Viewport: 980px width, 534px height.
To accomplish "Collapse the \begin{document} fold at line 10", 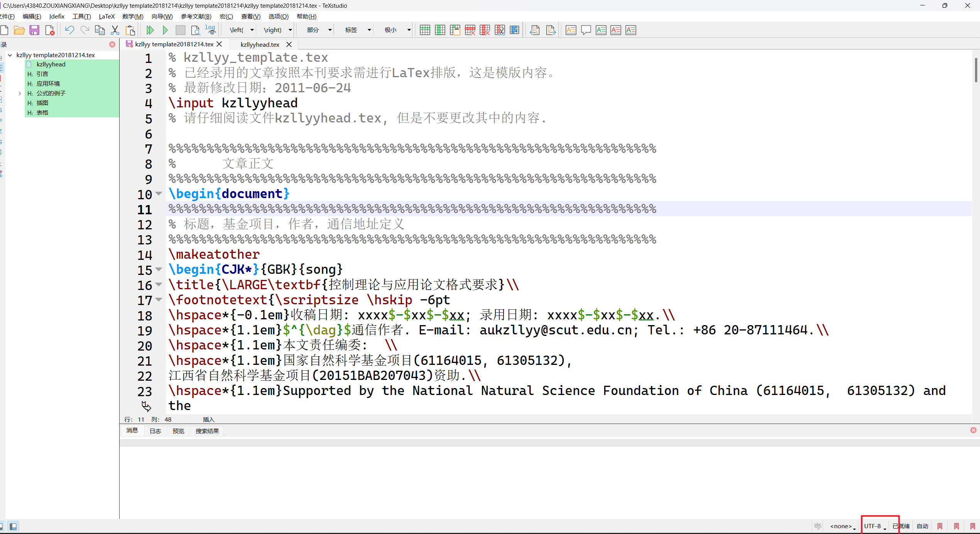I will click(159, 193).
